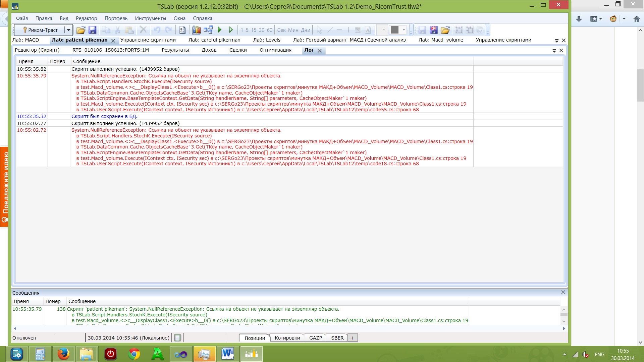Add new tab with plus button
This screenshot has height=362, width=644.
[x=353, y=338]
